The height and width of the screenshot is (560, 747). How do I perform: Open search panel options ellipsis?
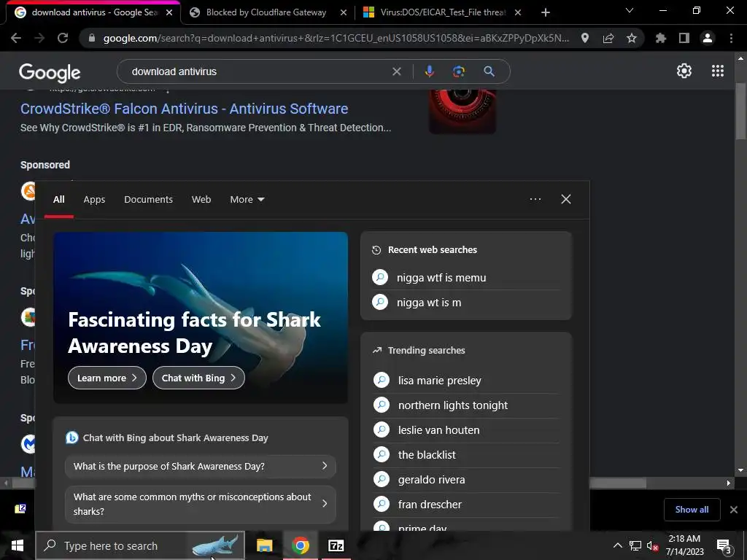535,199
